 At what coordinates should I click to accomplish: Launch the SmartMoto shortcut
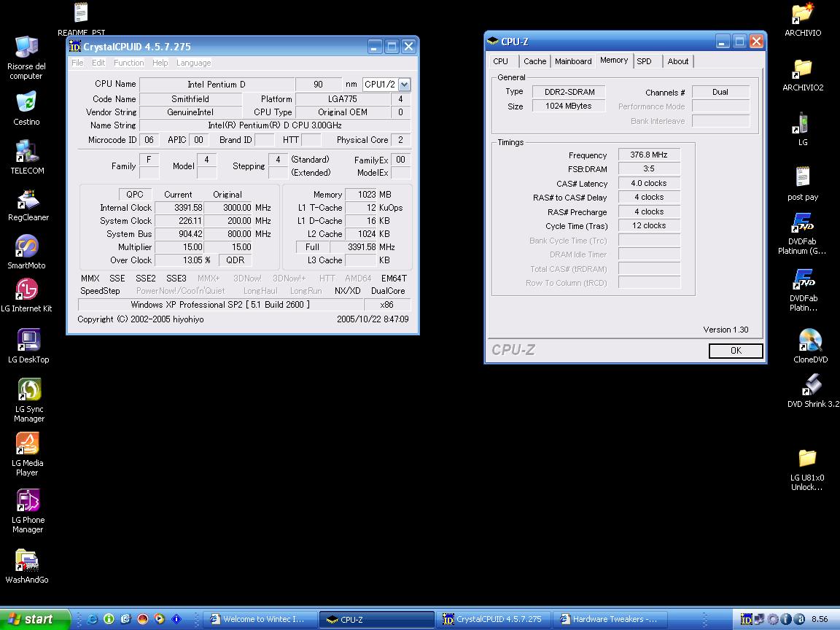click(27, 246)
